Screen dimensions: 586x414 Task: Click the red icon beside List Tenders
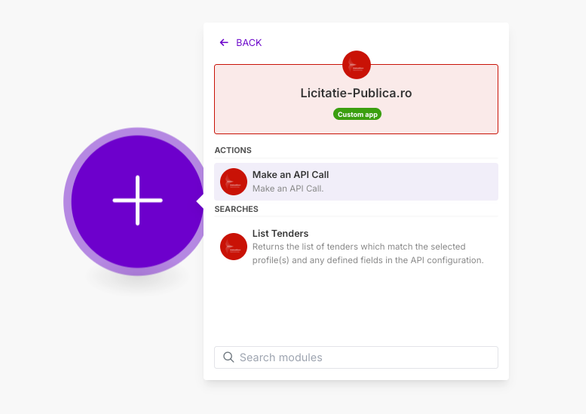(x=234, y=247)
